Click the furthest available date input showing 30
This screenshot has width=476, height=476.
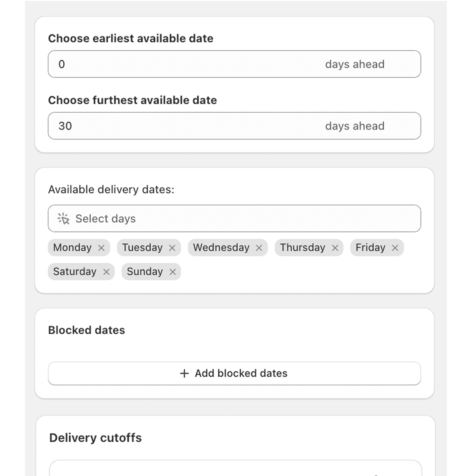click(173, 126)
